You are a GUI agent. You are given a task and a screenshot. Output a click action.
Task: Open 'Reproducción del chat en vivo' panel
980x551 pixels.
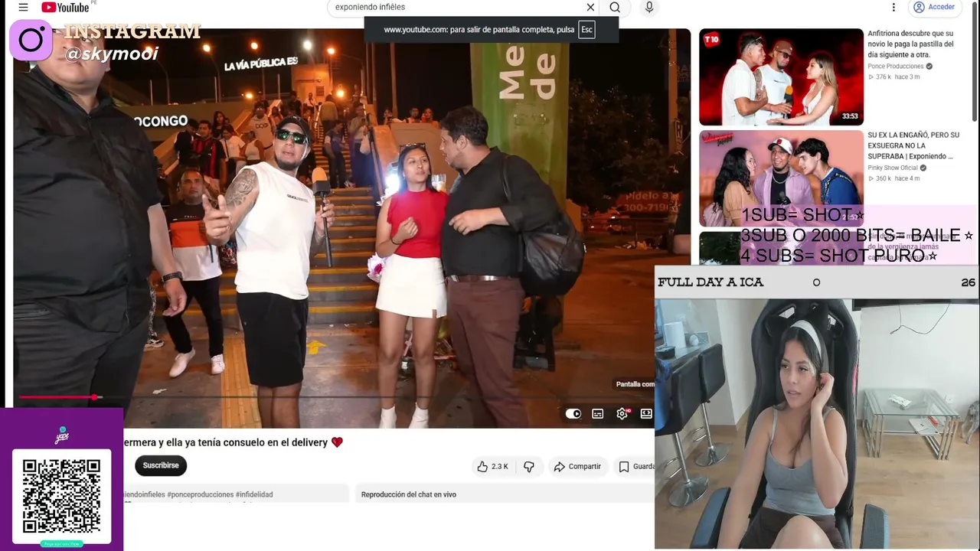coord(409,494)
